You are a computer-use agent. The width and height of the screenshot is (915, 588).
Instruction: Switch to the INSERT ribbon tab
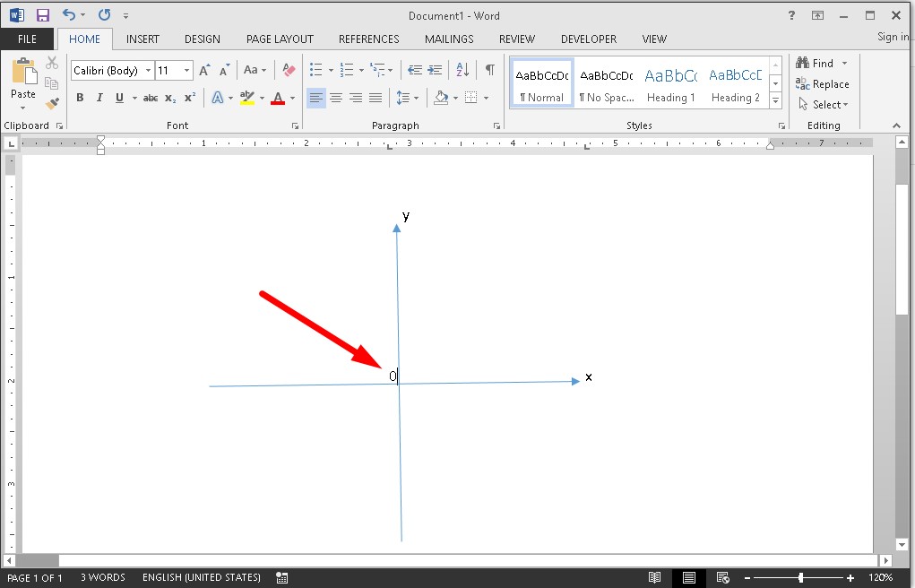tap(142, 39)
